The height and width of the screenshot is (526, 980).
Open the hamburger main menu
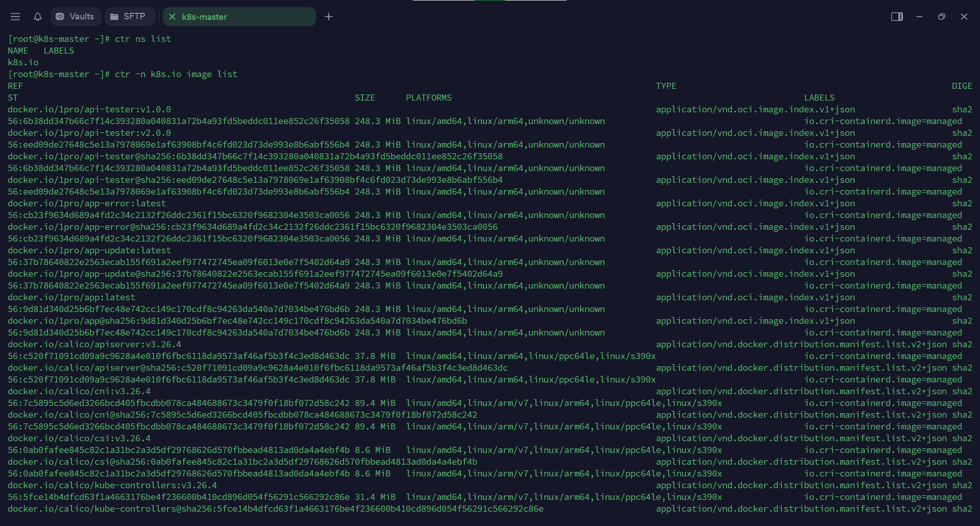click(x=15, y=17)
